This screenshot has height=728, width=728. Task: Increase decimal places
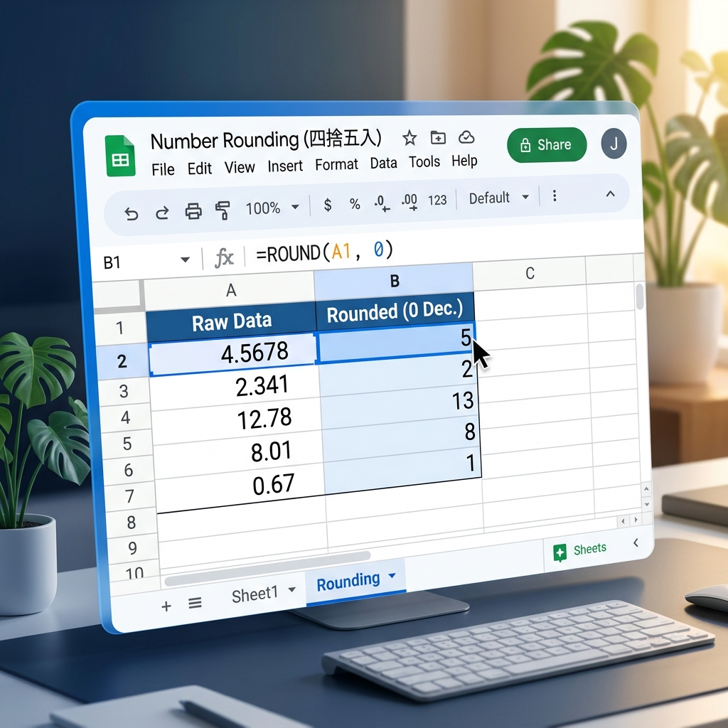coord(409,201)
